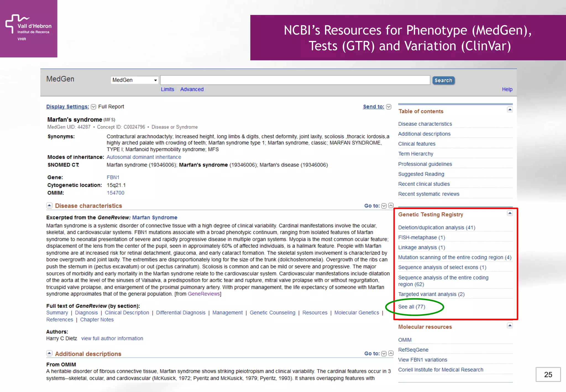Screen dimensions: 566x392
Task: Open the MedGen database dropdown
Action: click(135, 80)
